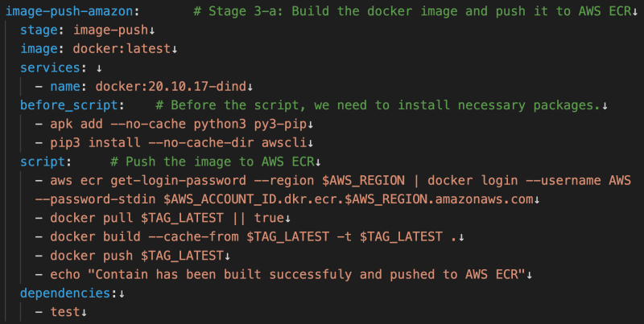Click the before_script key
The height and width of the screenshot is (324, 644).
click(x=69, y=105)
